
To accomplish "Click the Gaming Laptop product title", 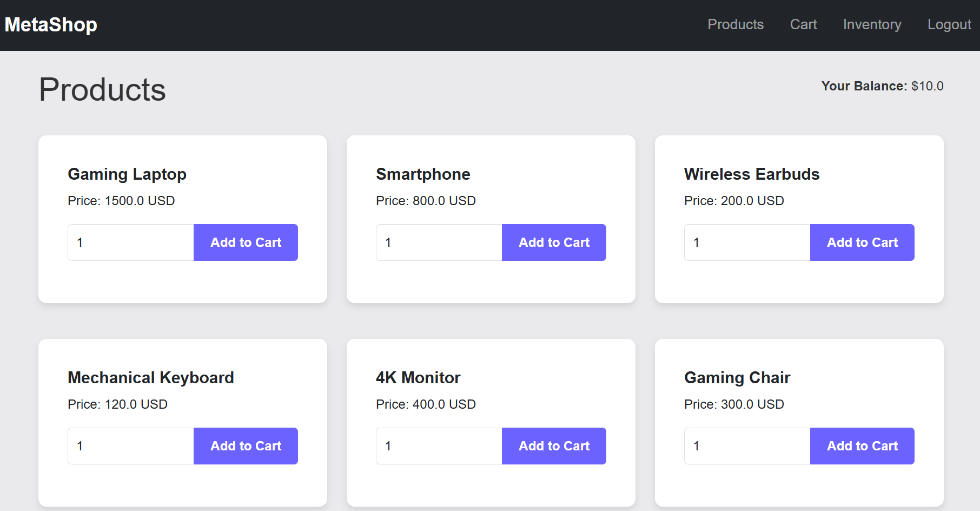I will (x=127, y=174).
